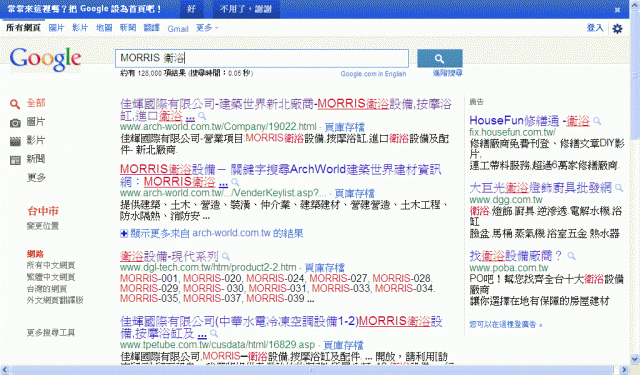Click preview magnifier after MORRIS衛浴設備 ArchWorld result

click(235, 182)
